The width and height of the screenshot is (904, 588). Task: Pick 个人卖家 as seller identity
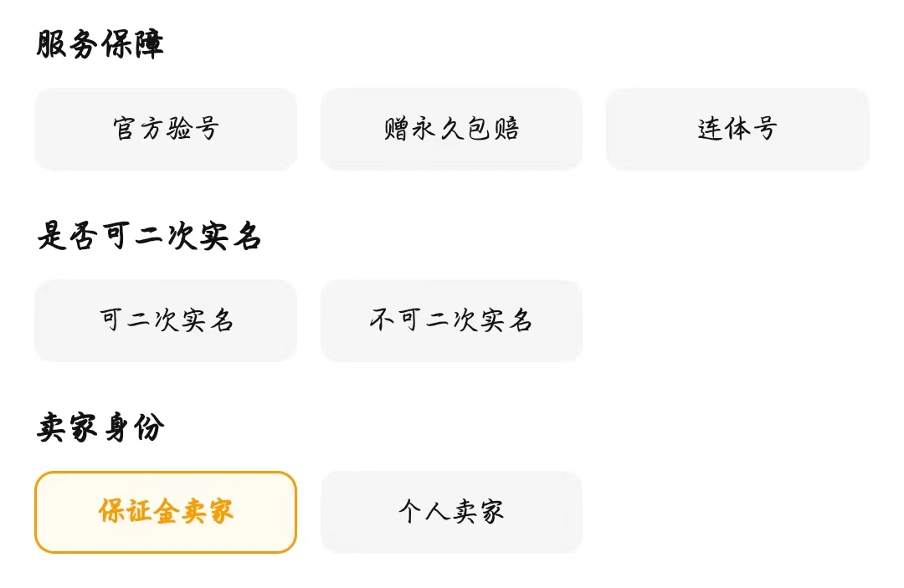point(451,512)
